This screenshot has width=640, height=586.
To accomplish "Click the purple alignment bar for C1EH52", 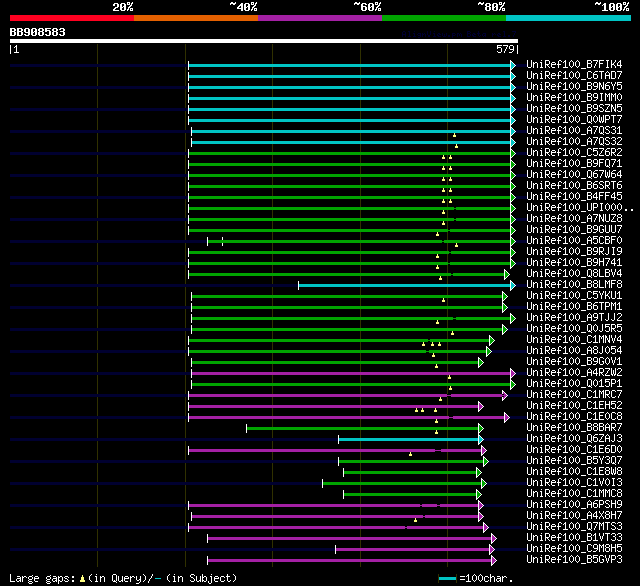I will point(333,406).
